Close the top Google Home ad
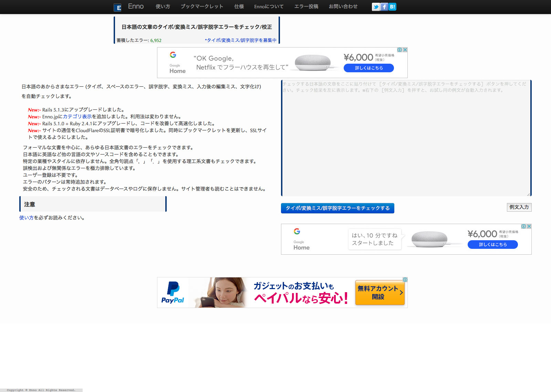Screen dimensions: 551x392 click(x=405, y=50)
